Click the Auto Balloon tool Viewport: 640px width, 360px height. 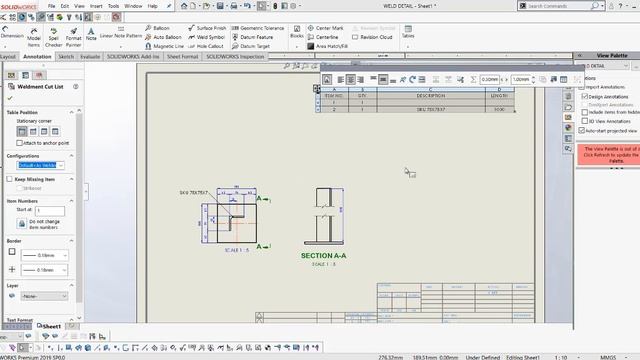[163, 37]
